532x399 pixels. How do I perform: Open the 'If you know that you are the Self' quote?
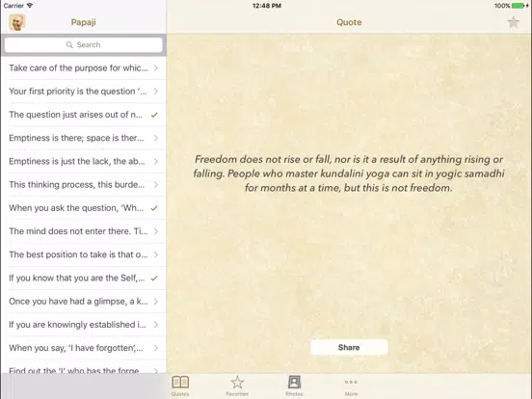84,279
